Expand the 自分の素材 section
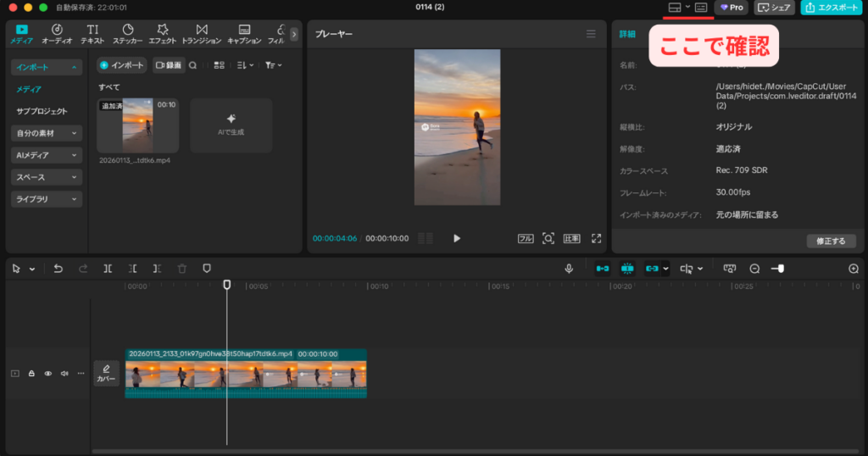Image resolution: width=868 pixels, height=456 pixels. pyautogui.click(x=47, y=133)
